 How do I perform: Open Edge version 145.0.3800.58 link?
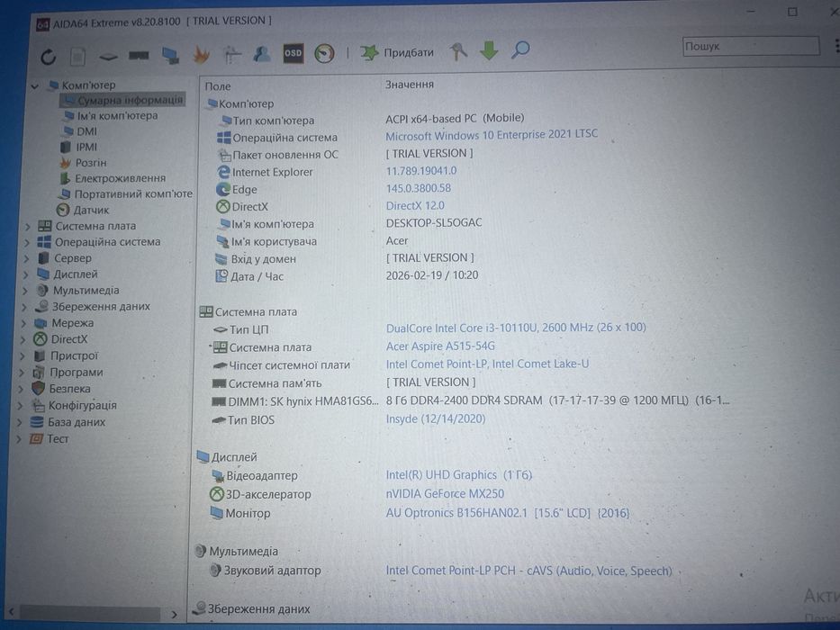click(x=419, y=188)
